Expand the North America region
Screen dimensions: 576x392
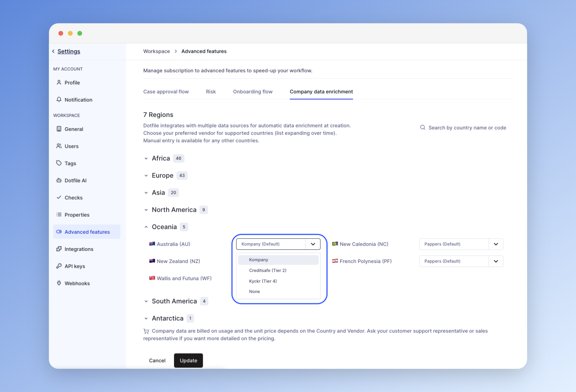[x=146, y=210]
